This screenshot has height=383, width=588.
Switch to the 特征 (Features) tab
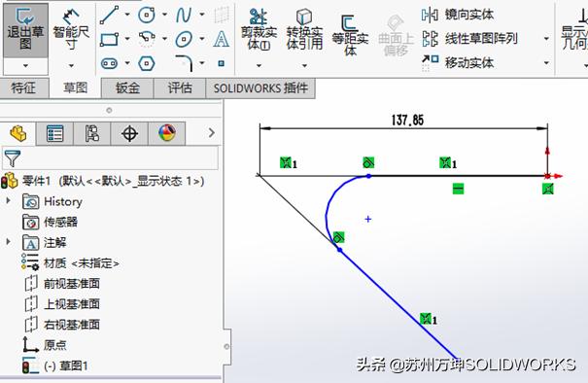23,88
